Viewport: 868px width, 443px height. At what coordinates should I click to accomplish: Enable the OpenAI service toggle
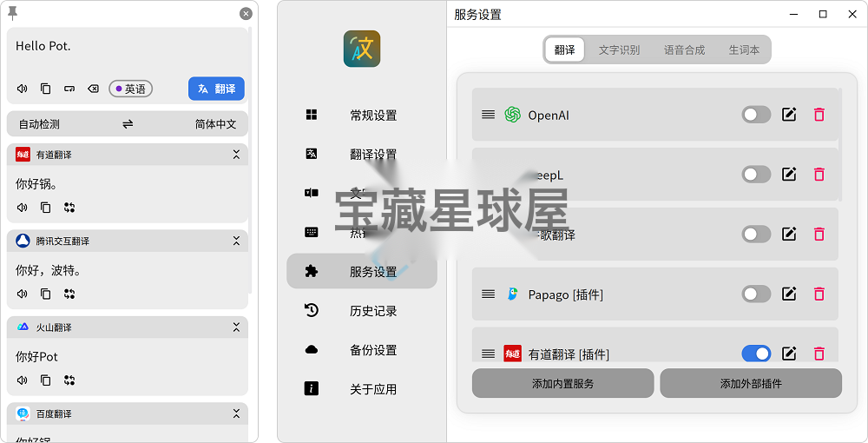756,115
